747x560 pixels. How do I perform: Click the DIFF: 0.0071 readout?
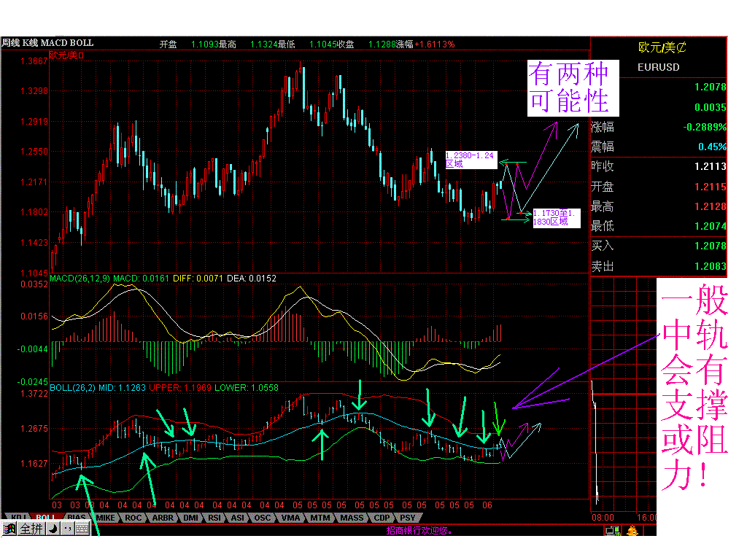pyautogui.click(x=198, y=278)
